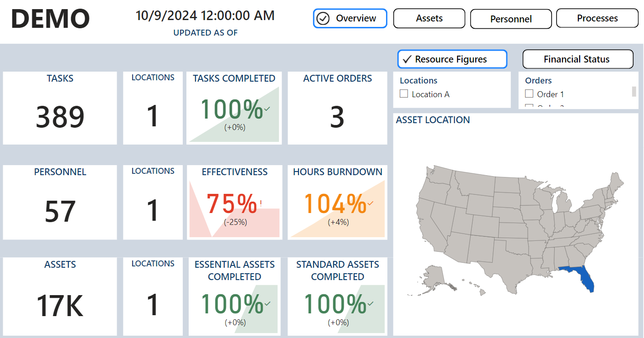Go to the Processes tab
This screenshot has width=644, height=338.
click(597, 19)
